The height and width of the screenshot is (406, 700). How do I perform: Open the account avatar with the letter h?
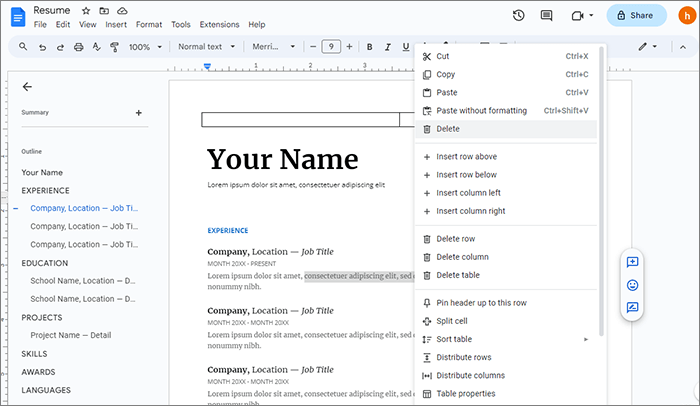[687, 16]
